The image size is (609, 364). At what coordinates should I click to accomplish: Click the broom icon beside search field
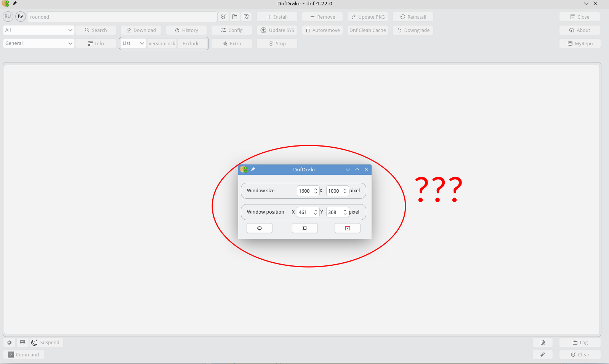(x=223, y=17)
